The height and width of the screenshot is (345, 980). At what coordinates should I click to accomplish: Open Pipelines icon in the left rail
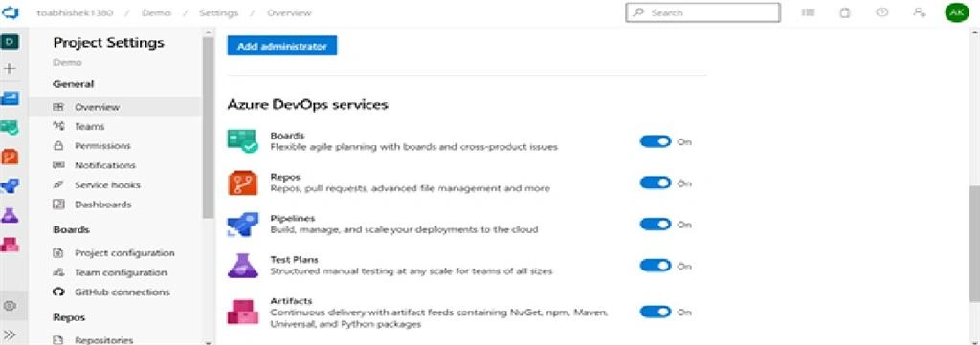[10, 186]
